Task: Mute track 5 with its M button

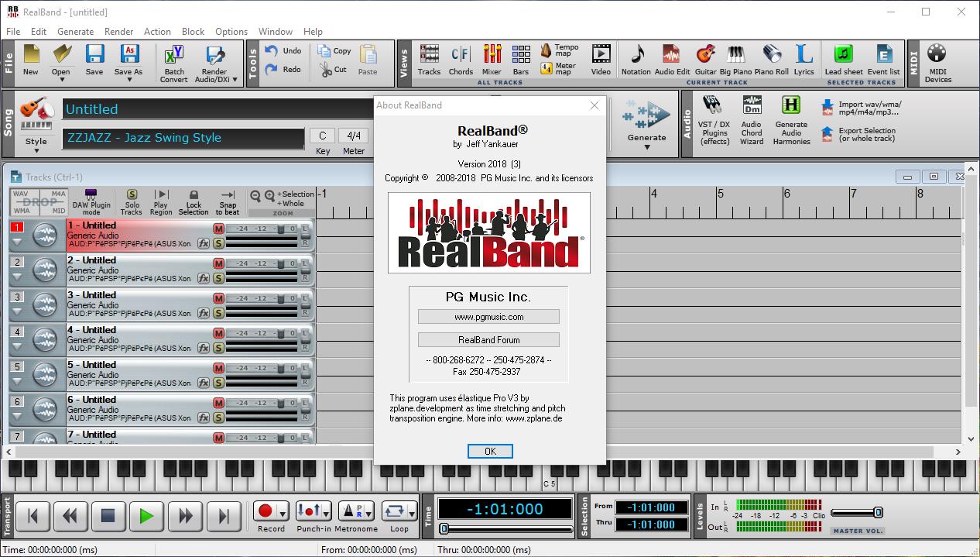Action: click(218, 368)
